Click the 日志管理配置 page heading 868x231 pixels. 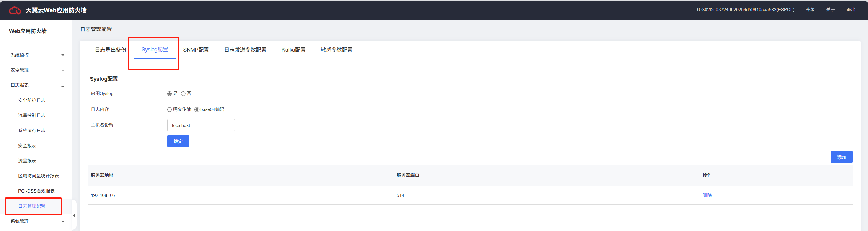click(x=96, y=29)
